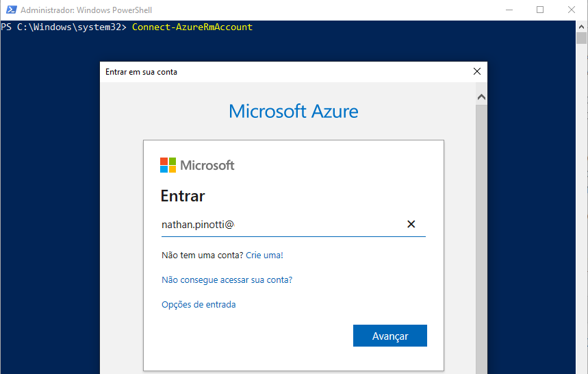Open 'Não consegue acessar sua conta?' link
The image size is (588, 374).
click(227, 280)
